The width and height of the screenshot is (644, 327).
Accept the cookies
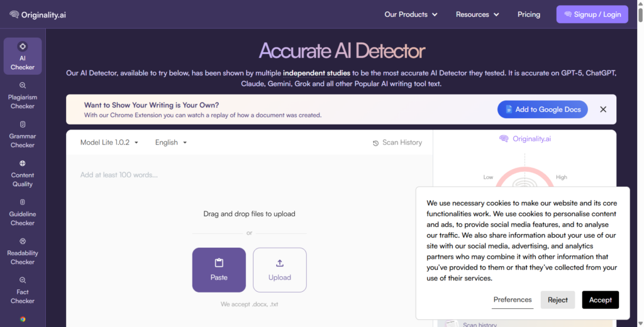(601, 300)
